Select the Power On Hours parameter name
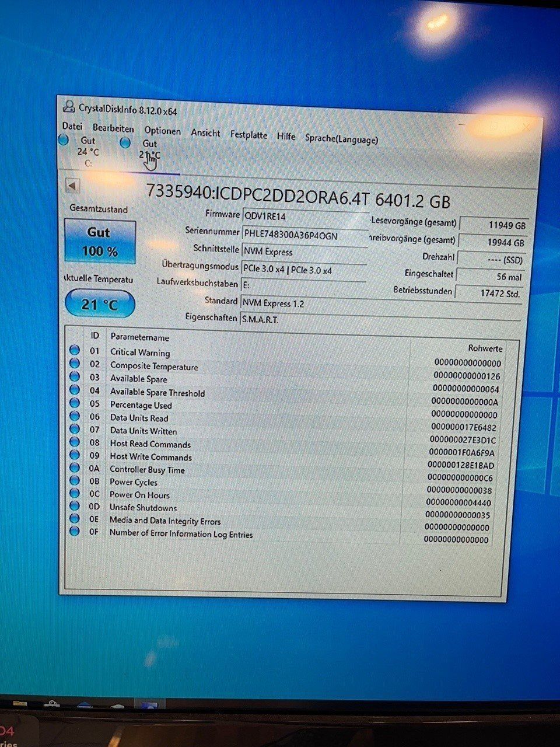 (x=139, y=495)
